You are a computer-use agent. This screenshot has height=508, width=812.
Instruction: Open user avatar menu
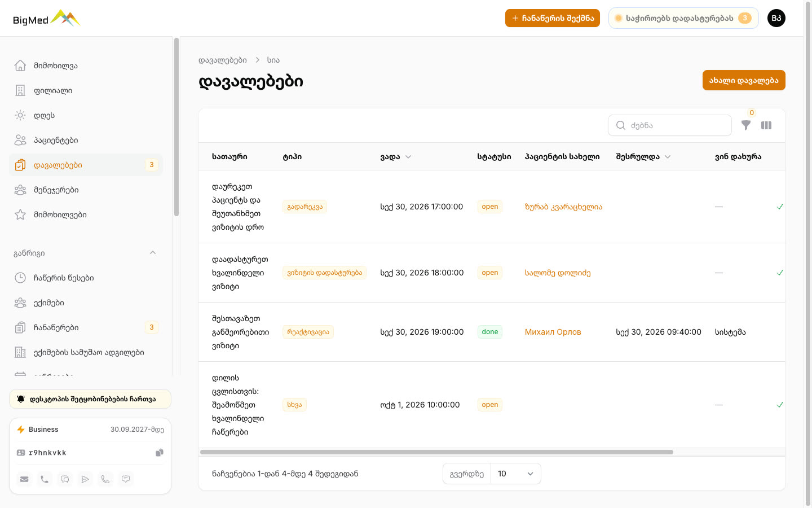(x=776, y=18)
